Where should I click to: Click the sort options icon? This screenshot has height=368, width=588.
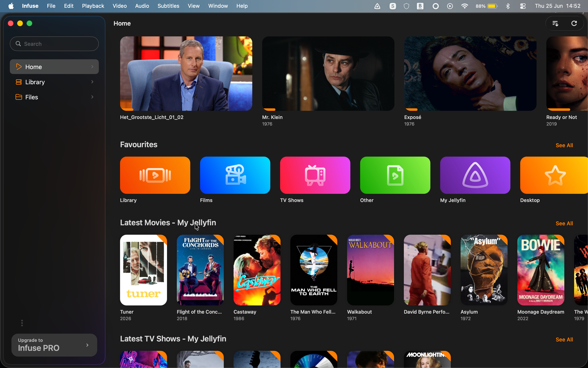click(555, 23)
